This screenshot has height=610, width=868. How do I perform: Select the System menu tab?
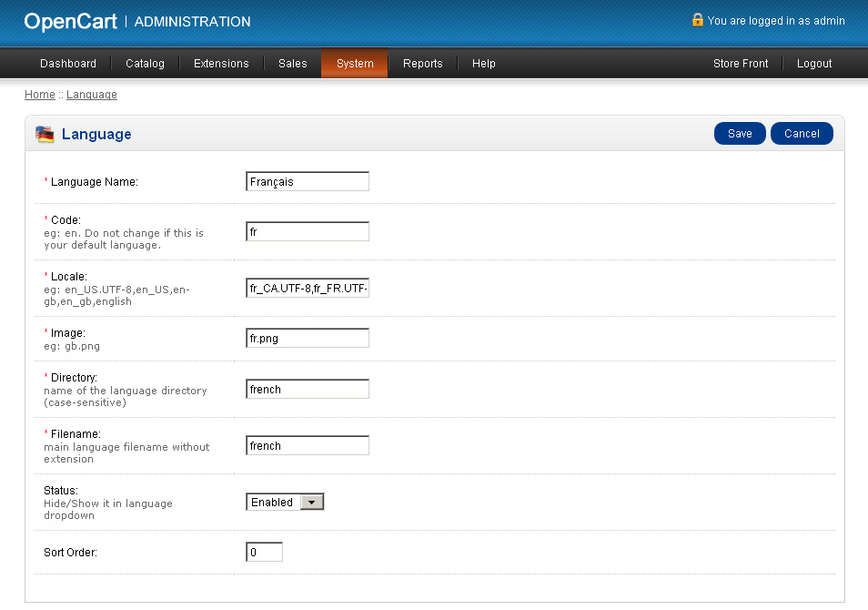pos(355,64)
